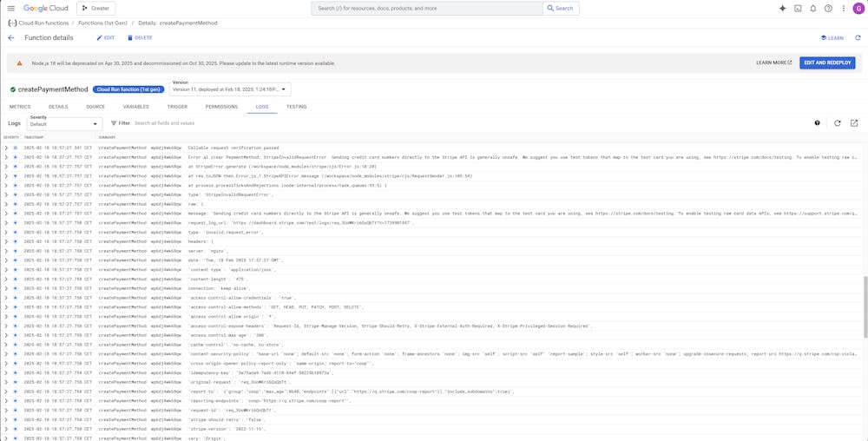The width and height of the screenshot is (868, 441).
Task: Expand the "connection: 'keep-alive'" log row
Action: [x=6, y=288]
